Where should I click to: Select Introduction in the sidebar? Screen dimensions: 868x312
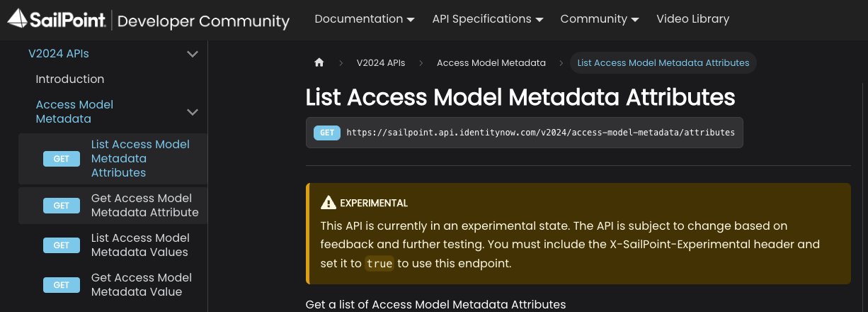70,79
